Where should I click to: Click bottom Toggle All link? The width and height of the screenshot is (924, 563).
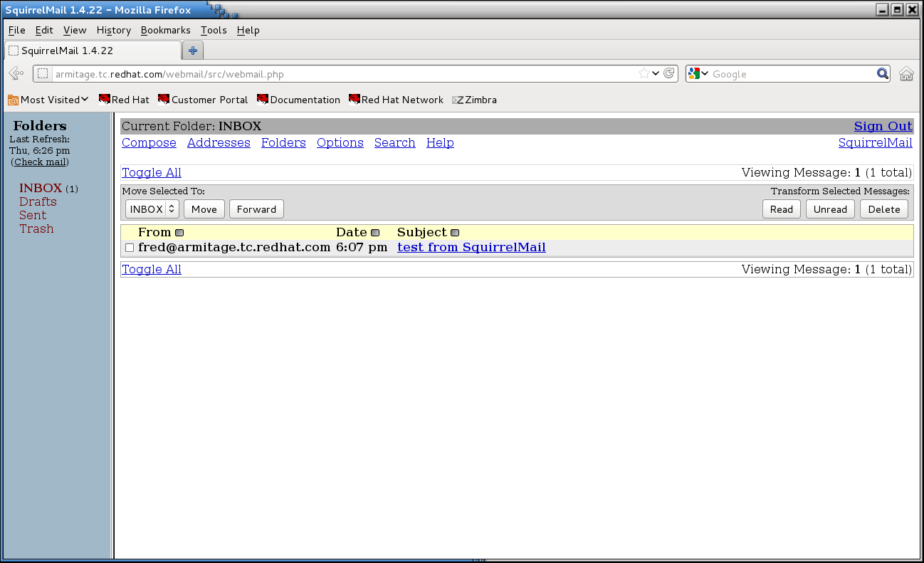pyautogui.click(x=152, y=269)
